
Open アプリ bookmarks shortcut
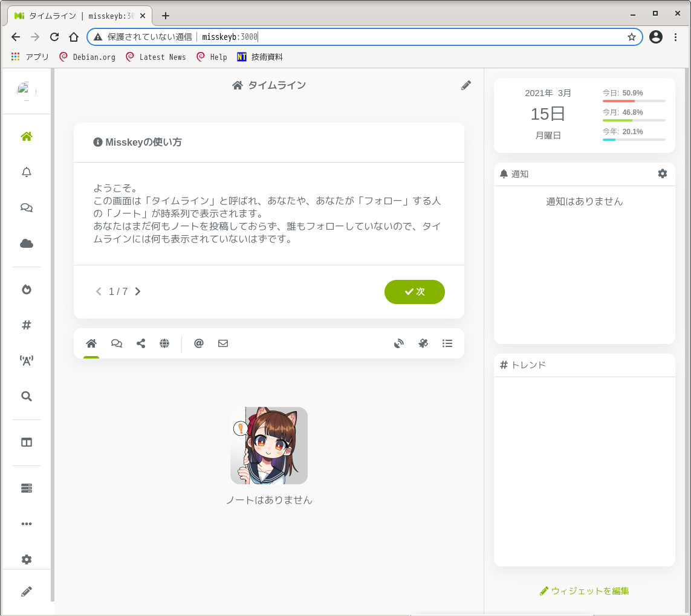coord(30,57)
